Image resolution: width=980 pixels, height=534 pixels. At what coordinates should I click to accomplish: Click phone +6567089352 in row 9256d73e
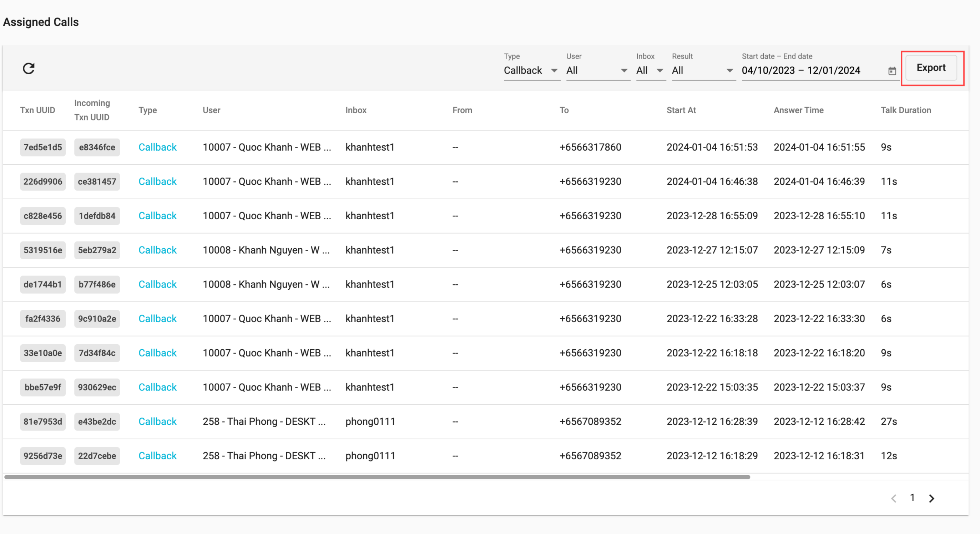click(x=590, y=456)
